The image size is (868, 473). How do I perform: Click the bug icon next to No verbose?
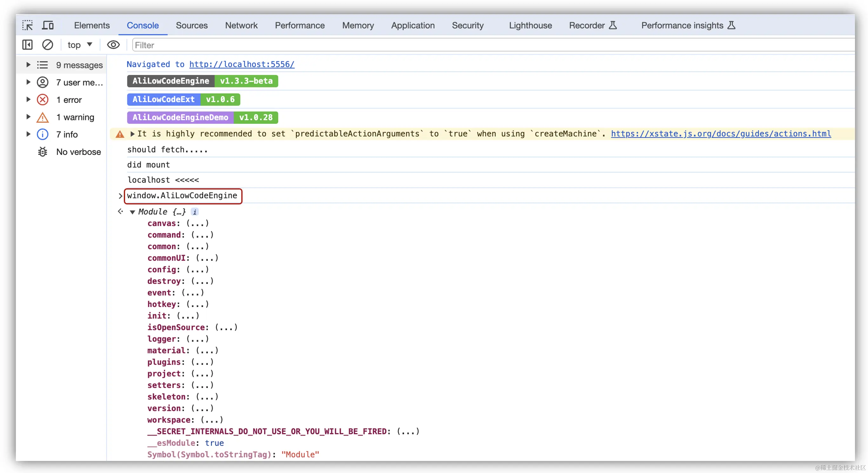pos(43,152)
